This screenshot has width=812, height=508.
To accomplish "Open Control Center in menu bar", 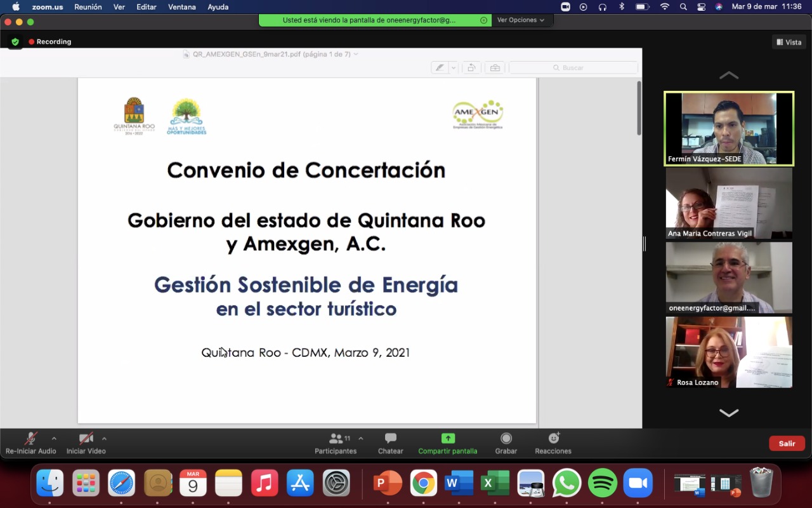I will coord(701,7).
